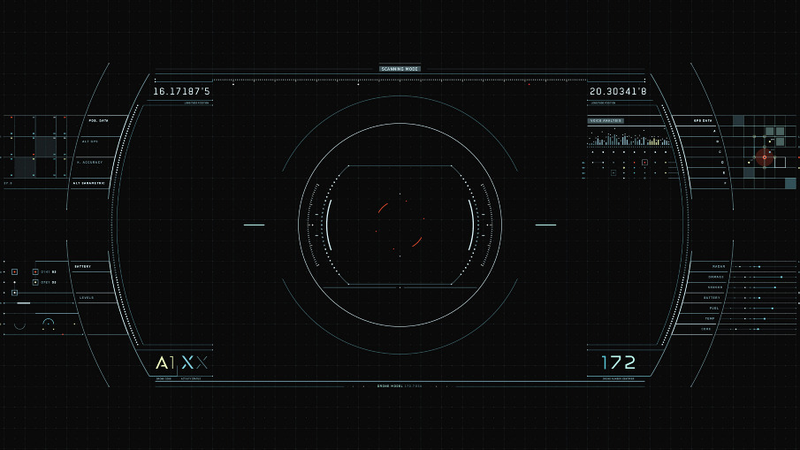Viewport: 800px width, 450px height.
Task: Click the red dashed reticle at screen center
Action: click(x=400, y=224)
